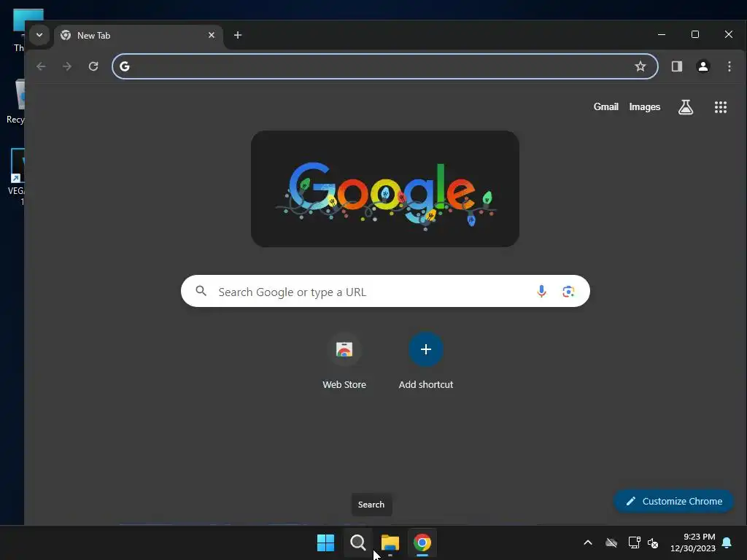Open Chrome's three-dot menu
Screen dimensions: 747x560
[729, 66]
